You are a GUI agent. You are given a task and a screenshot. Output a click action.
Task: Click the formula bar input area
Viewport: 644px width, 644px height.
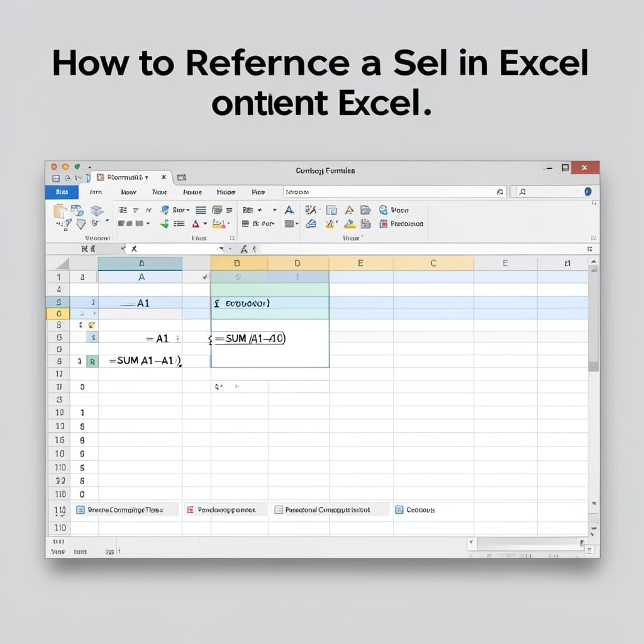[423, 249]
